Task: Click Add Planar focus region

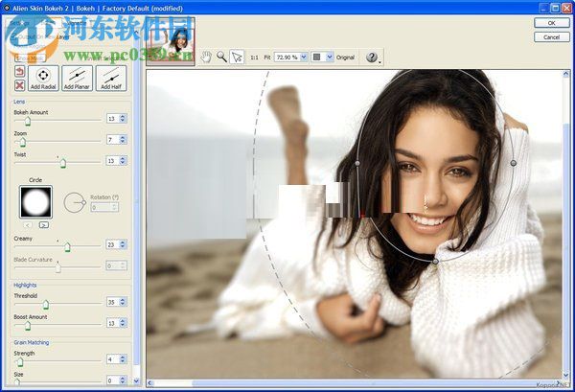Action: (x=77, y=79)
